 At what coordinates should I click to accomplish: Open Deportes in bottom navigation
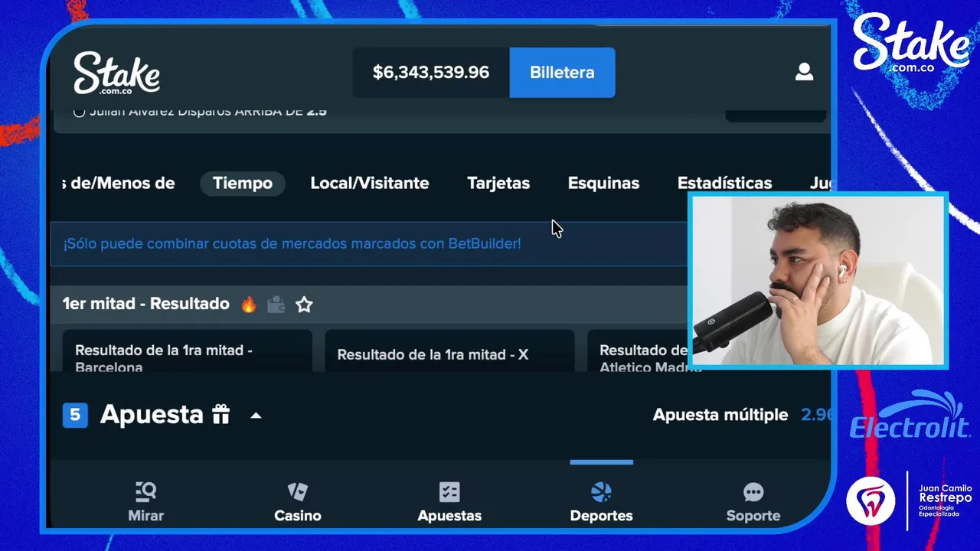[602, 502]
